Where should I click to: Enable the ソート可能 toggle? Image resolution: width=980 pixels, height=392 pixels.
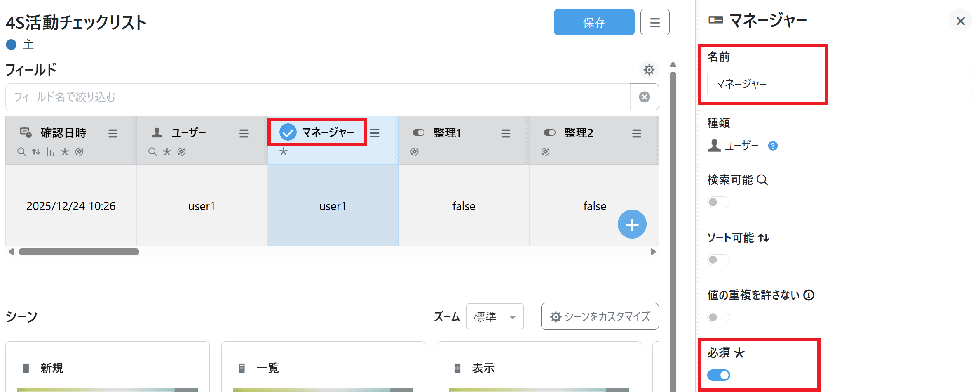718,260
